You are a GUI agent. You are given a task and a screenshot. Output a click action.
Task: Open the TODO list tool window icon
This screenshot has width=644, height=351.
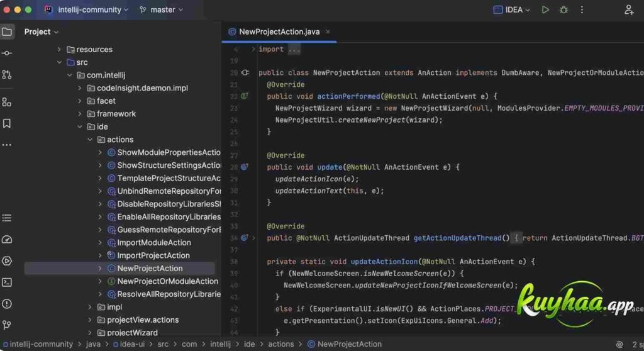pyautogui.click(x=7, y=218)
